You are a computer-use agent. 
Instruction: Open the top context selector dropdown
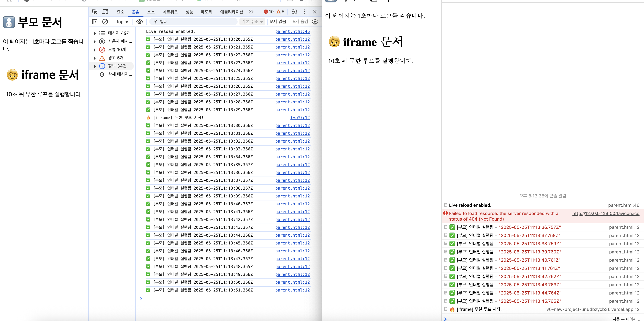(x=122, y=22)
